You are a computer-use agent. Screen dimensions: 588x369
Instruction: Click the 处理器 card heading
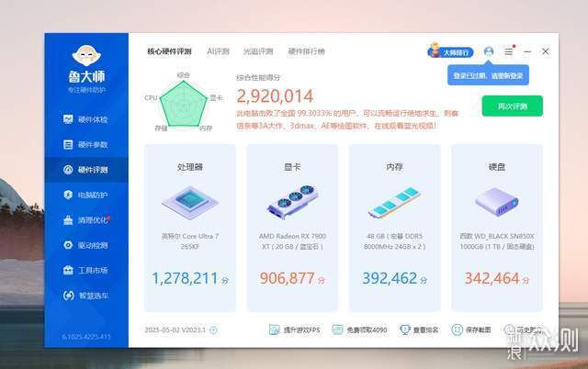tap(190, 167)
